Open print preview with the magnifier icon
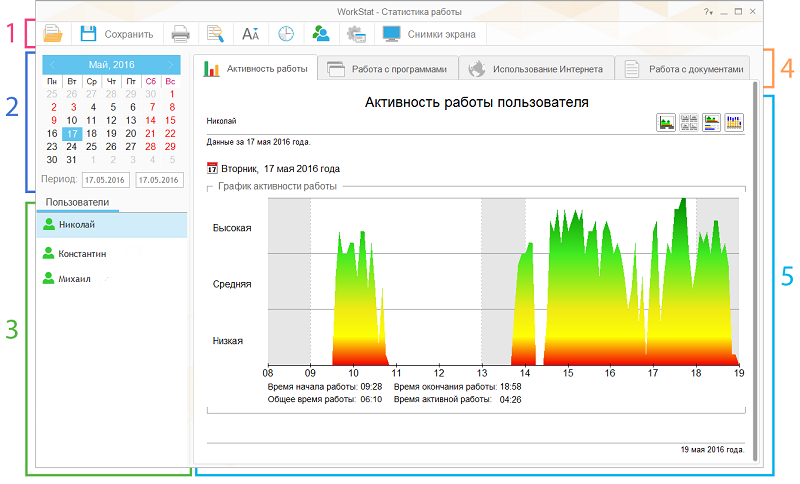 click(215, 34)
